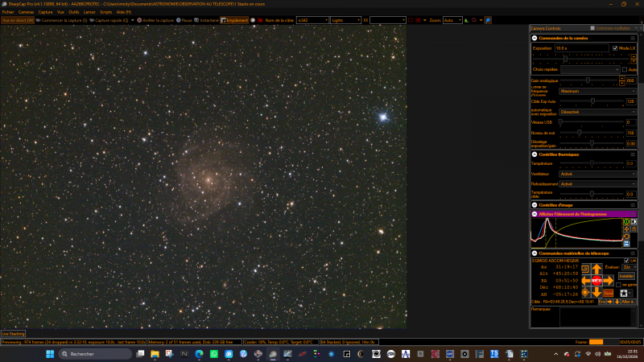Toggle the Auto exposure checkbox

(x=625, y=69)
